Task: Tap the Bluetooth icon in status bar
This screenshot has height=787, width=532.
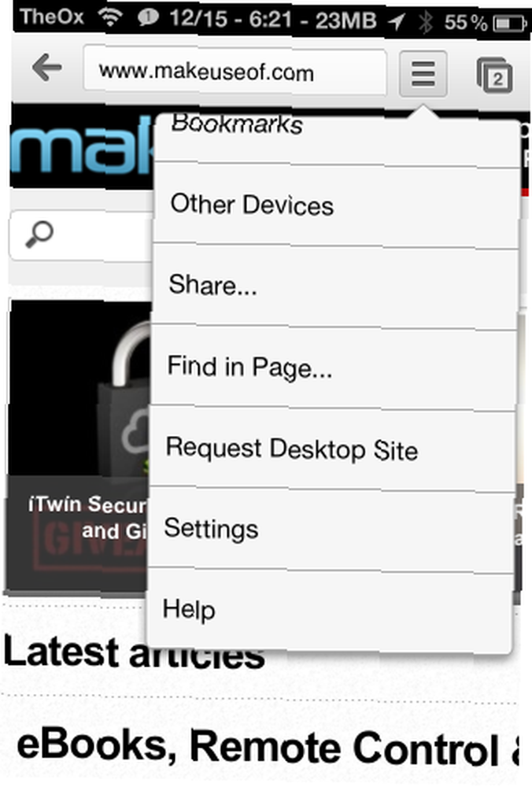Action: 426,21
